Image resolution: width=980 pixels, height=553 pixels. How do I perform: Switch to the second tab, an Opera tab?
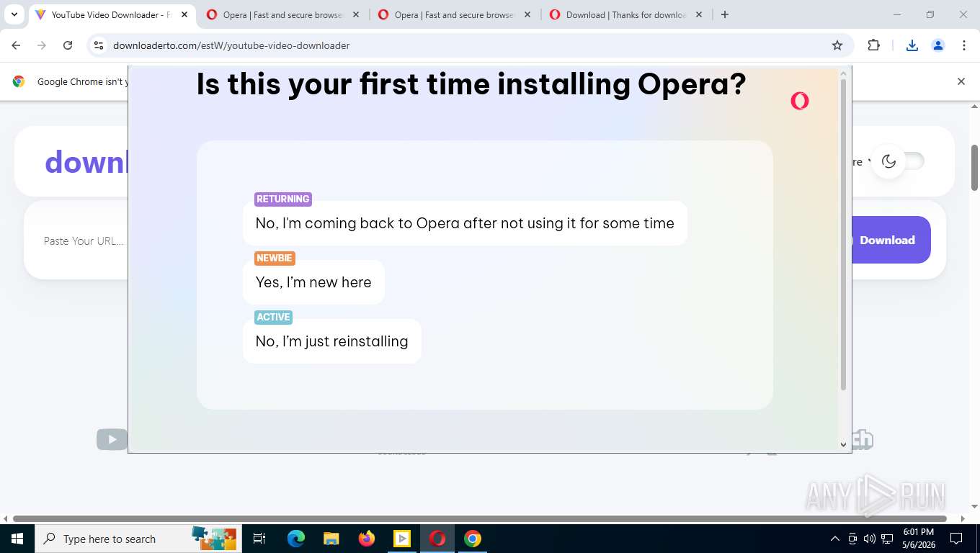283,14
